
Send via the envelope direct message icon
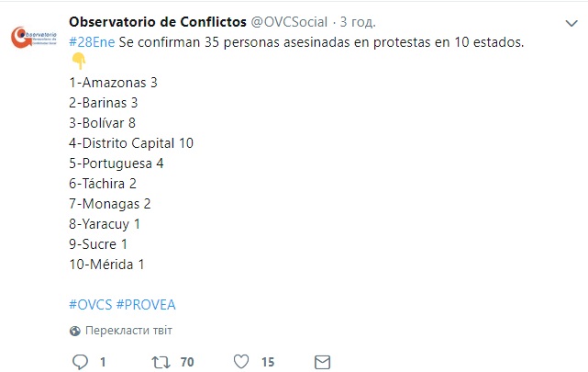[x=322, y=362]
